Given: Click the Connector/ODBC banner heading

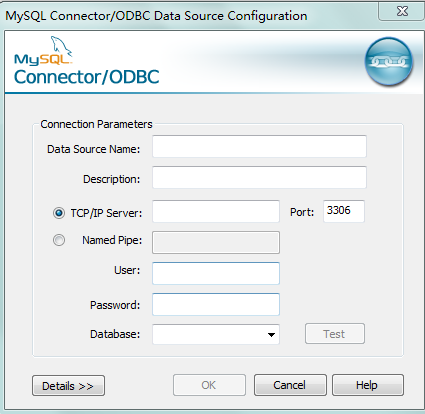Looking at the screenshot, I should (x=87, y=77).
